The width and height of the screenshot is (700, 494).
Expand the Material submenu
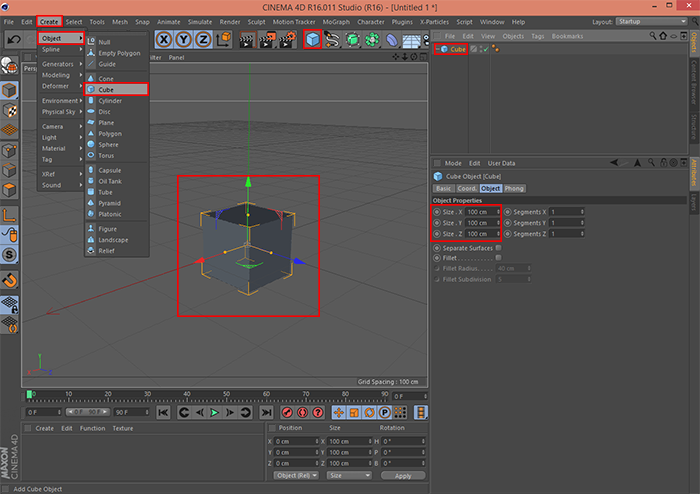point(61,148)
